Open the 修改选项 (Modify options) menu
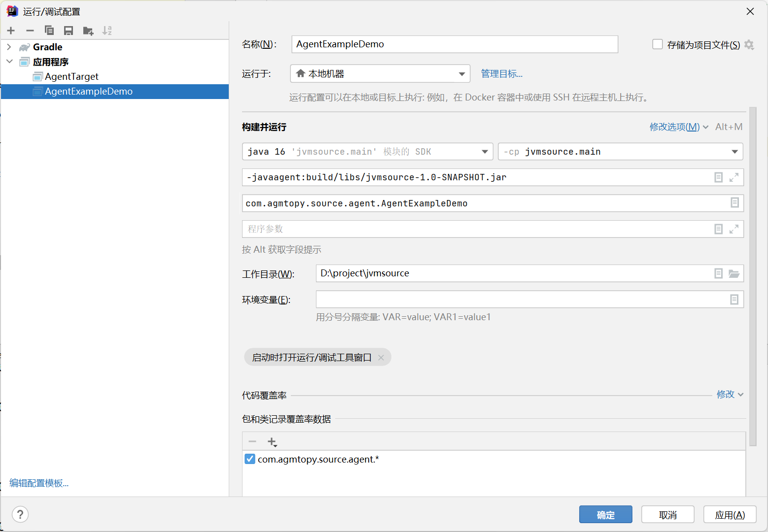Viewport: 768px width, 532px height. point(678,127)
